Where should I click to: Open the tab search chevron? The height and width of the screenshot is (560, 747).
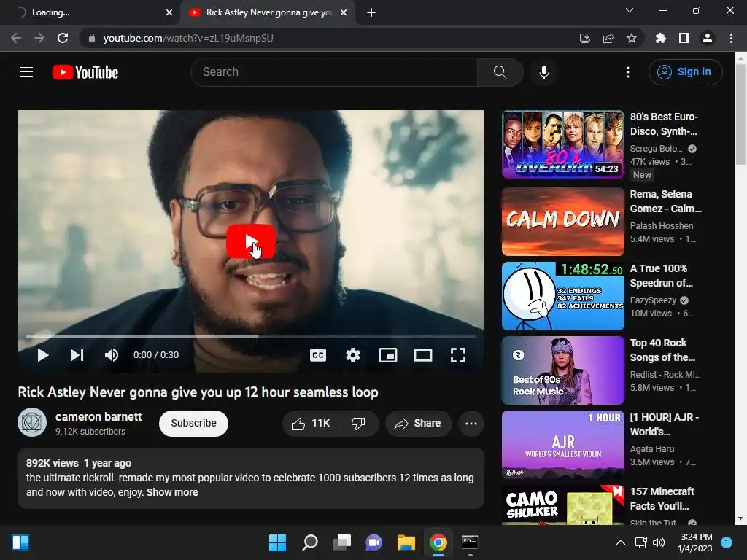(x=630, y=10)
